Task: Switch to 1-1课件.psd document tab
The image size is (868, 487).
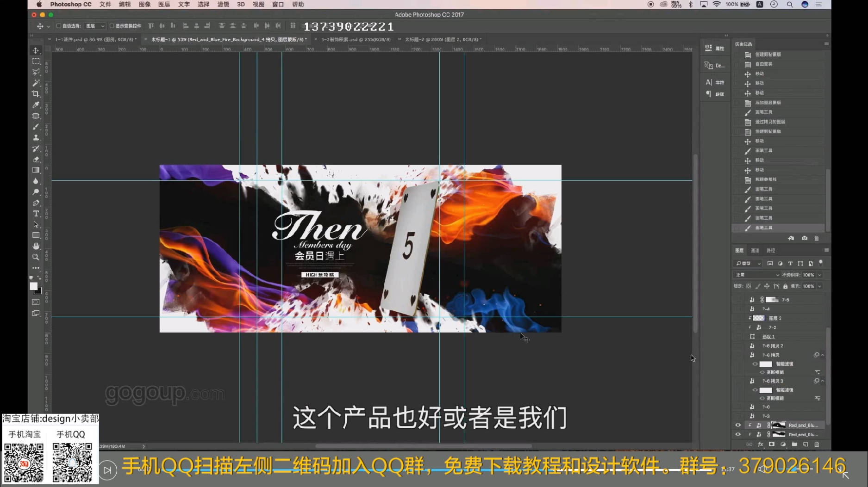Action: pyautogui.click(x=94, y=40)
